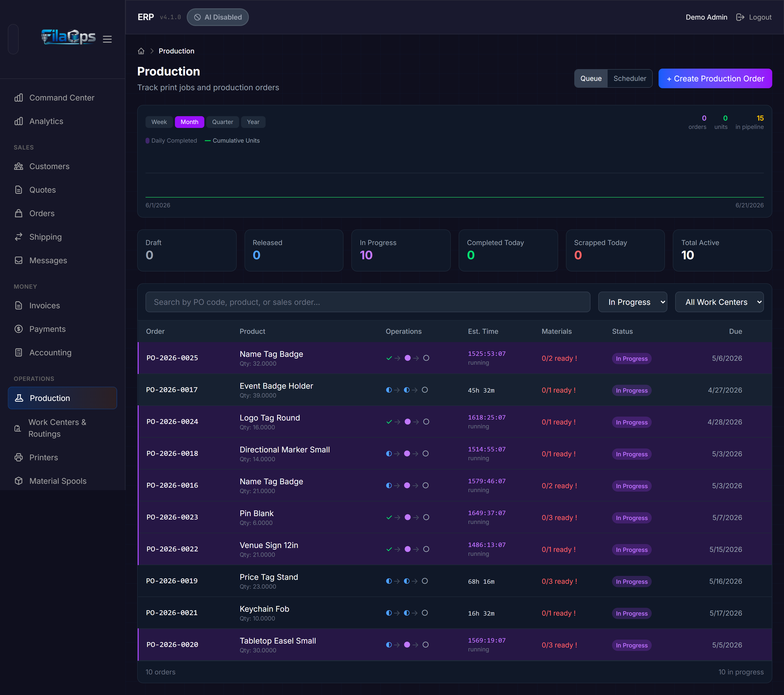Viewport: 784px width, 695px height.
Task: Click the Logout link
Action: click(760, 17)
